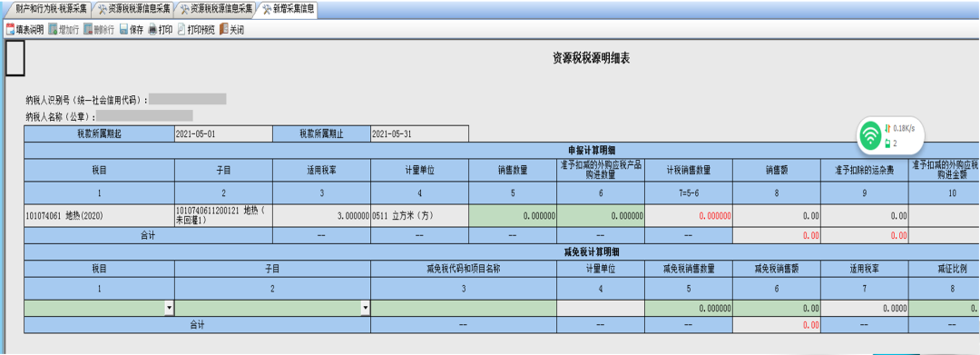This screenshot has height=355, width=980.
Task: Print the form using 打印
Action: coord(161,29)
